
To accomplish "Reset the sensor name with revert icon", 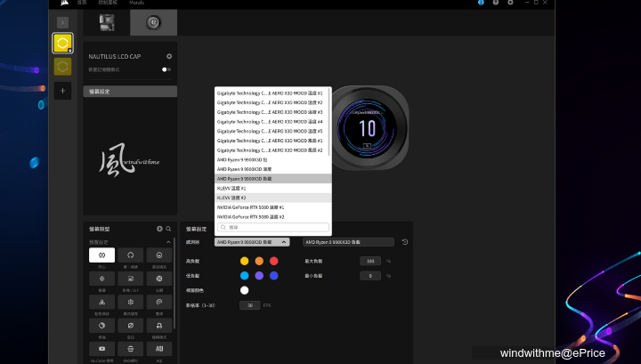I will coord(405,242).
